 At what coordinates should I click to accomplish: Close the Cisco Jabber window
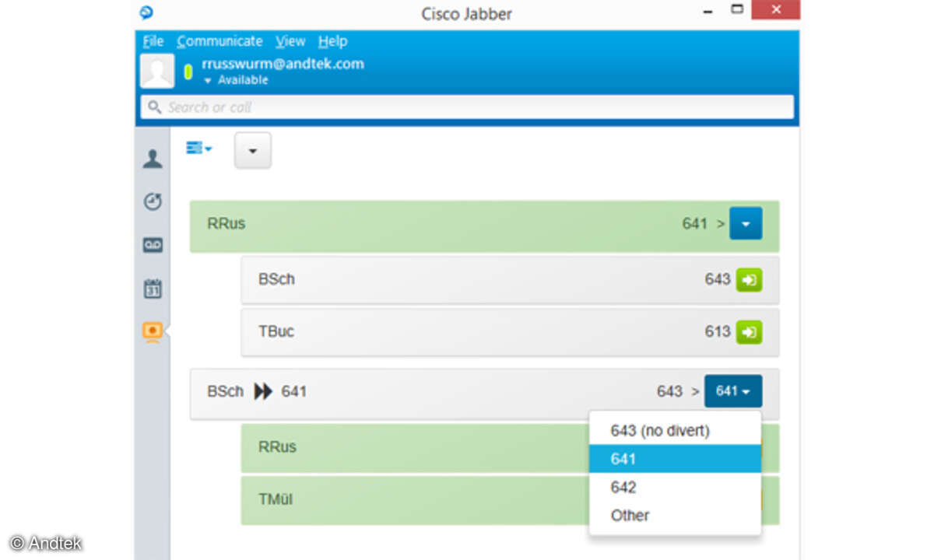(776, 10)
